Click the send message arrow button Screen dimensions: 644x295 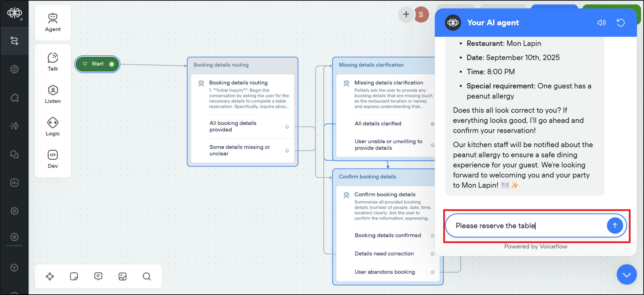click(x=615, y=226)
